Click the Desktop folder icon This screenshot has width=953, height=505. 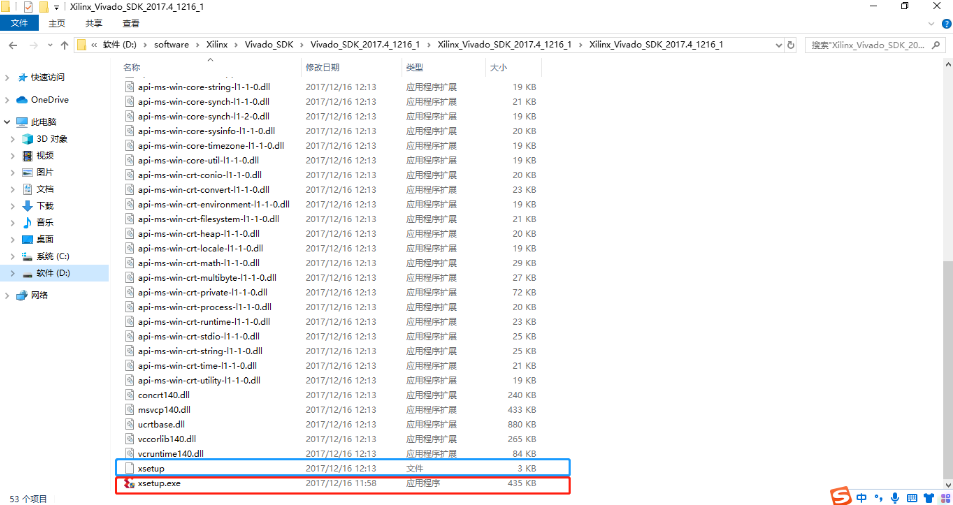[x=27, y=239]
